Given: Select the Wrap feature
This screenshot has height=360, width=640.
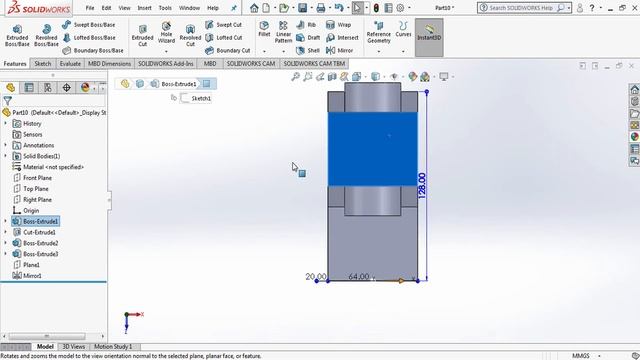Looking at the screenshot, I should point(338,24).
